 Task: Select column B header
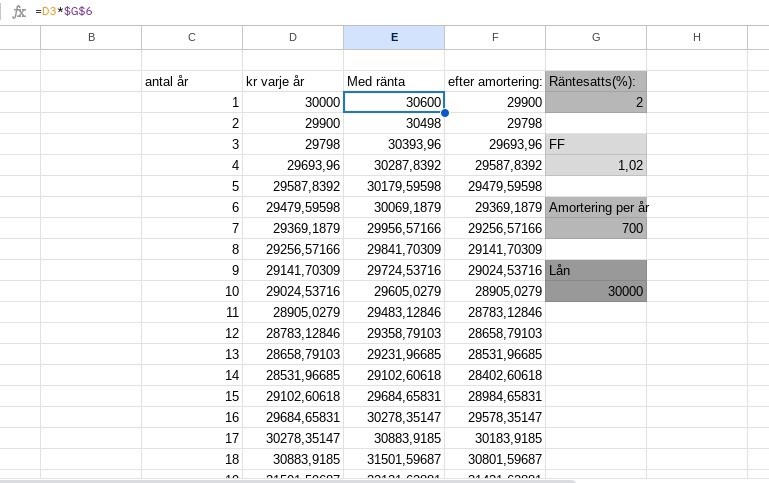(91, 37)
